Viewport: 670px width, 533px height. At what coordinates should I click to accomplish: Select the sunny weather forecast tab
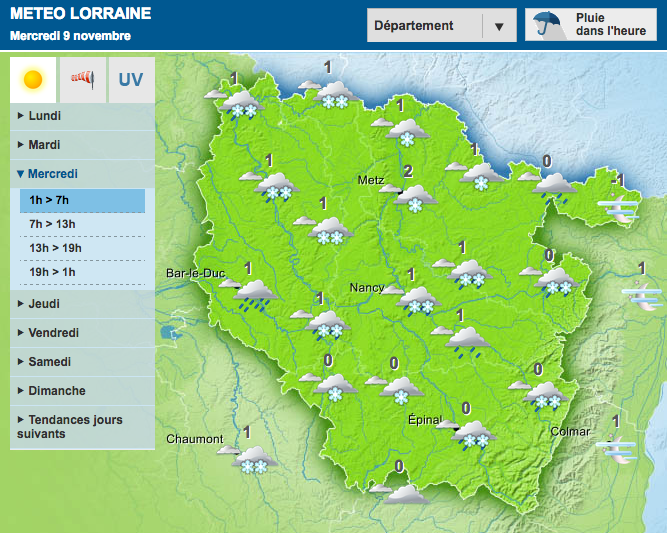(33, 80)
